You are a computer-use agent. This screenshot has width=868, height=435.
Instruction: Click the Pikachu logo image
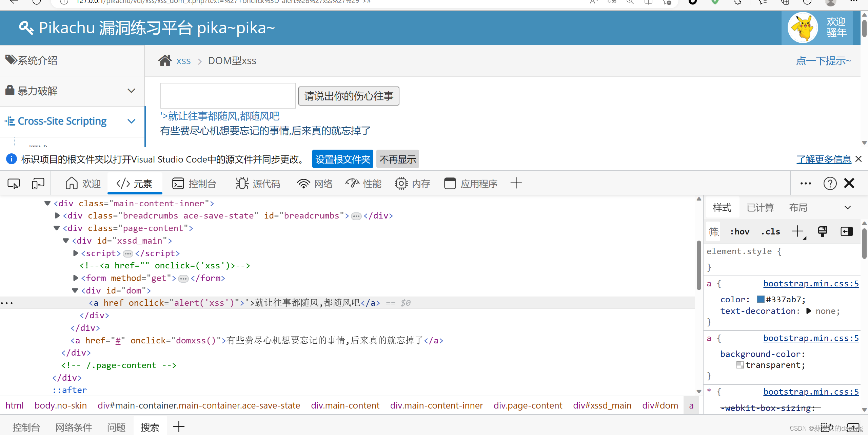point(803,27)
